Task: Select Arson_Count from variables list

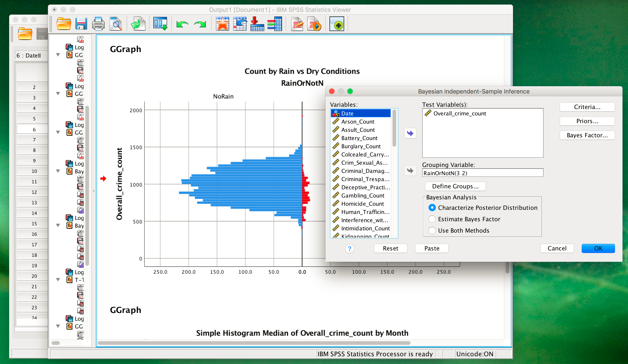Action: (x=357, y=122)
